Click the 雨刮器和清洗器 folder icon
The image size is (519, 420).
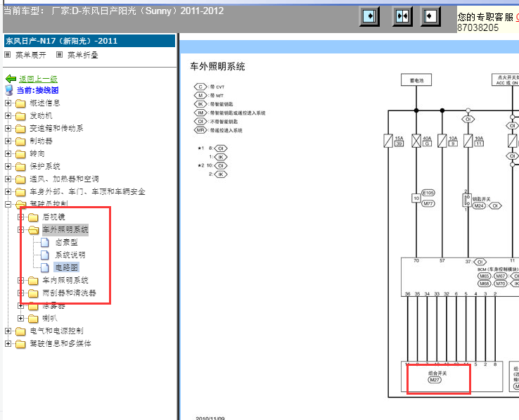pos(33,293)
